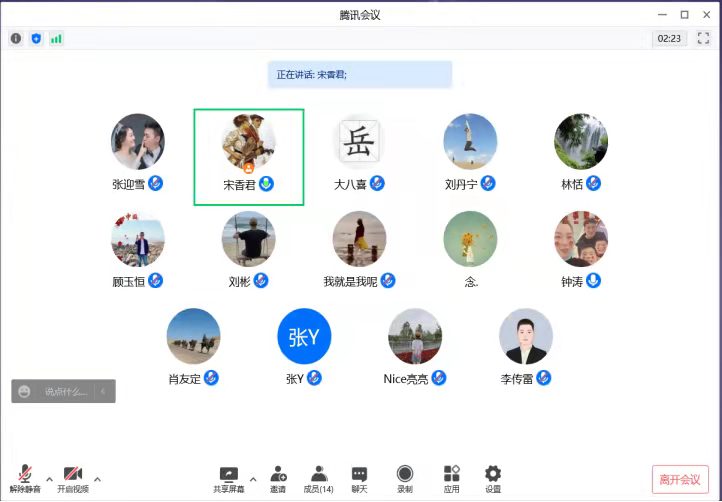The height and width of the screenshot is (502, 722).
Task: Open the 聊天 chat panel
Action: click(359, 475)
